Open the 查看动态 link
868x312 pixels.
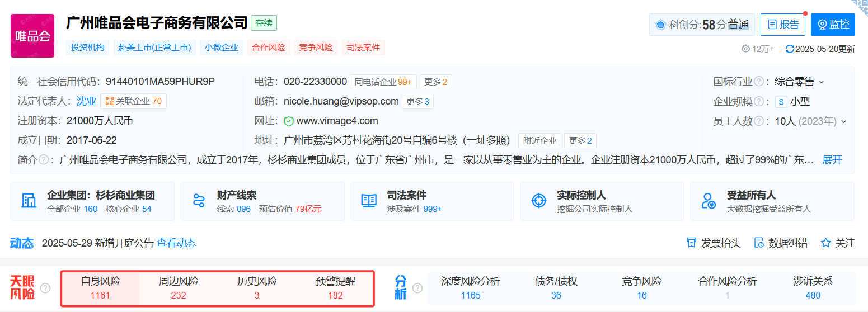176,243
